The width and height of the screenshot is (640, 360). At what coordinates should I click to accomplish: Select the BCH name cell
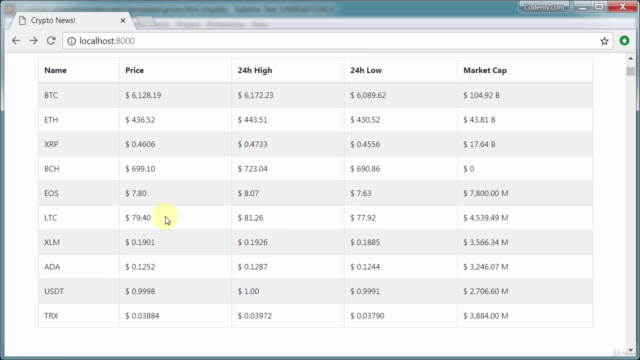click(x=52, y=169)
